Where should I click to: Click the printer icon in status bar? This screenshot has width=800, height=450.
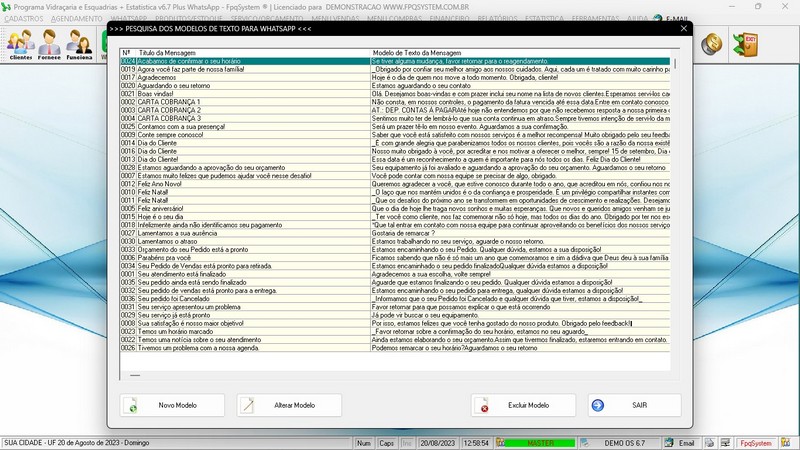pyautogui.click(x=709, y=443)
